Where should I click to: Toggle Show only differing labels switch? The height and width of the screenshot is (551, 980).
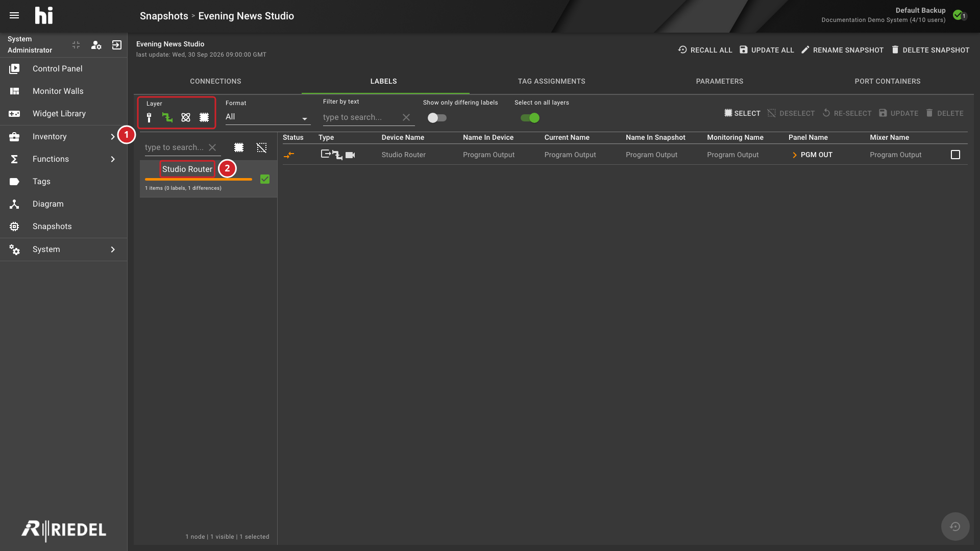click(437, 118)
